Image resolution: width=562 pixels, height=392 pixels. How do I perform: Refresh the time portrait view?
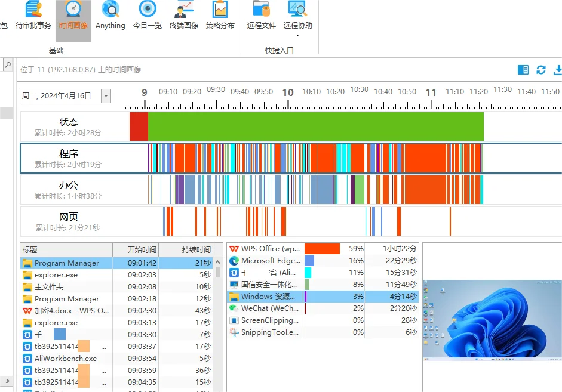(541, 70)
